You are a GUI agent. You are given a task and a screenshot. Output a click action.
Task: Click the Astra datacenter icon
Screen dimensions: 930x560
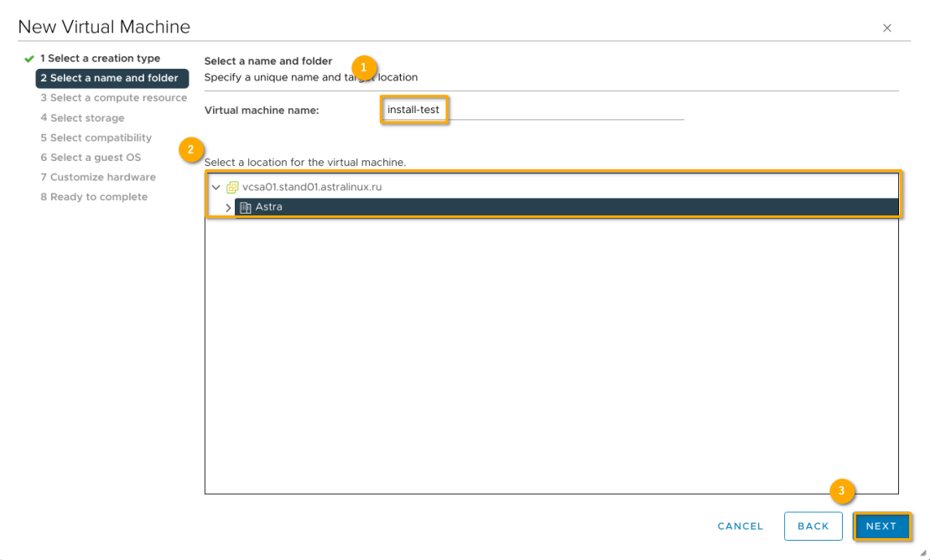pyautogui.click(x=246, y=207)
